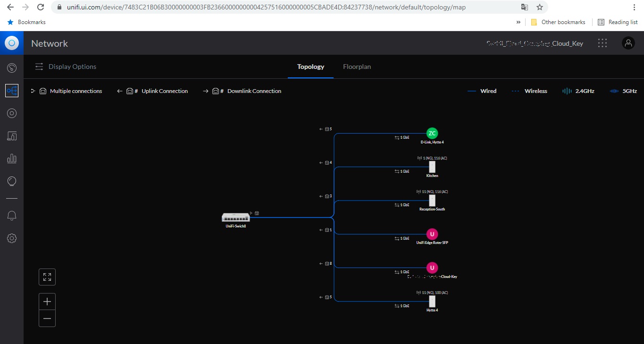644x344 pixels.
Task: Click the 2.4GHz legend entry
Action: tap(578, 91)
